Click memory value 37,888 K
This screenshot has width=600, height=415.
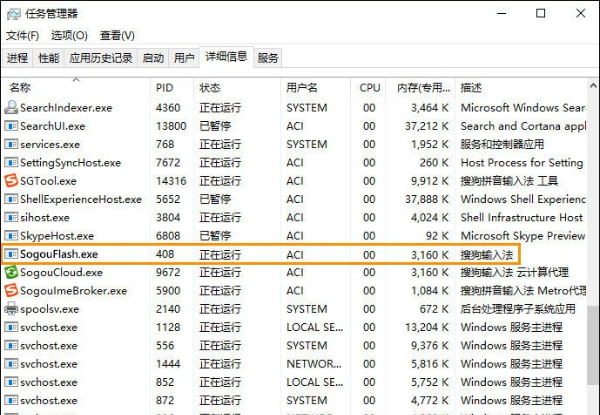pyautogui.click(x=427, y=199)
